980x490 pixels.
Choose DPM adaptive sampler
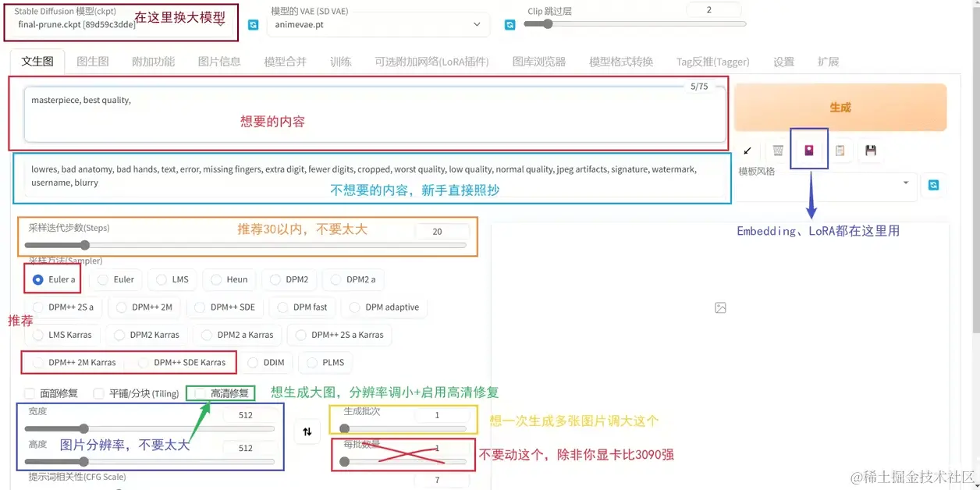coord(384,307)
